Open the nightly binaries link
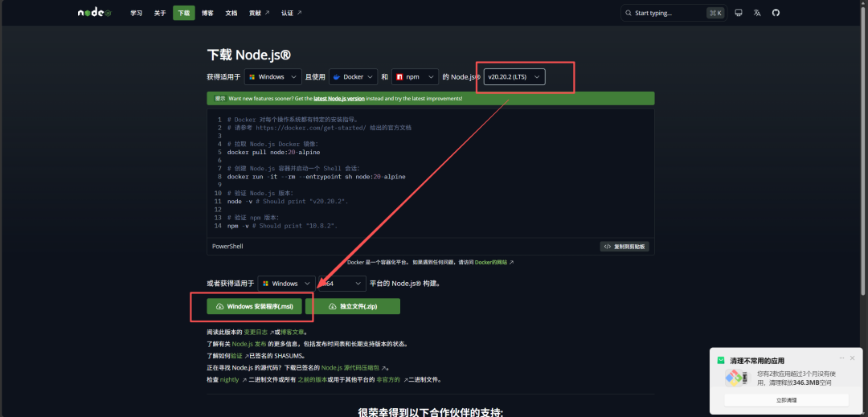This screenshot has height=417, width=868. point(229,380)
